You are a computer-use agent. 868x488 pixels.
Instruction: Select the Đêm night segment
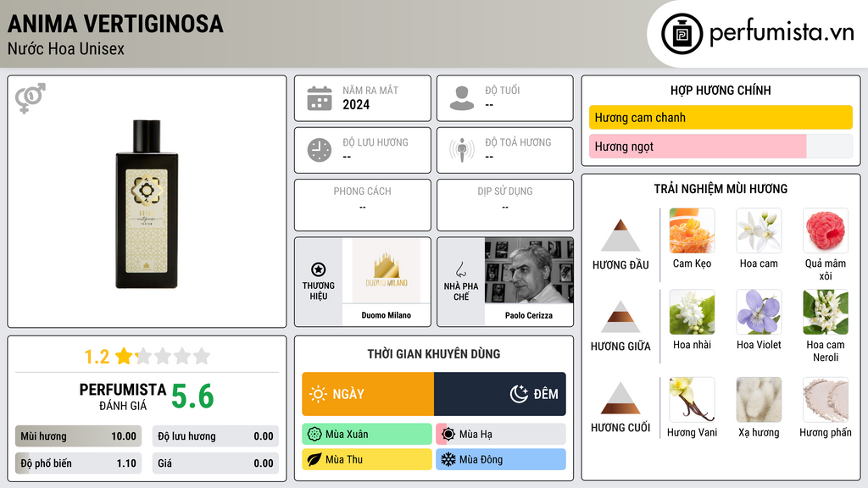500,394
